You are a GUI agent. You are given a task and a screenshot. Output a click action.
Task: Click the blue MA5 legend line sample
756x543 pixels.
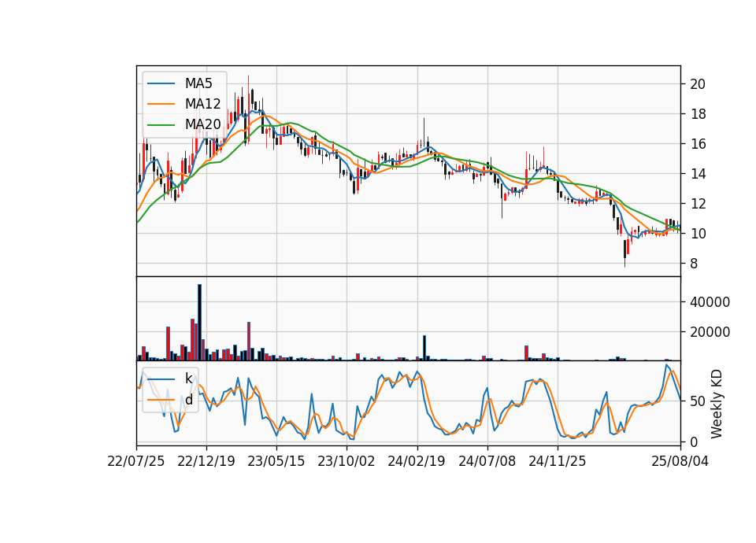161,83
